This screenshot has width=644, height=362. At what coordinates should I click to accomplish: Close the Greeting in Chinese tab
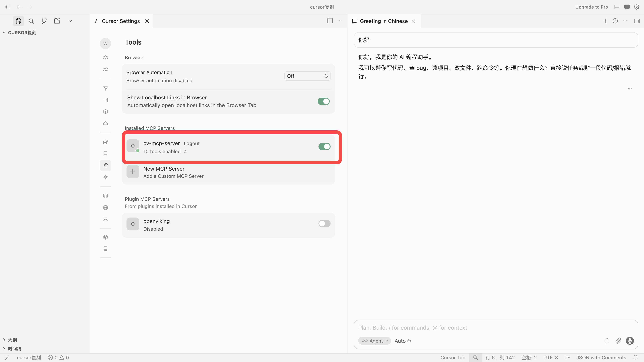[x=413, y=21]
